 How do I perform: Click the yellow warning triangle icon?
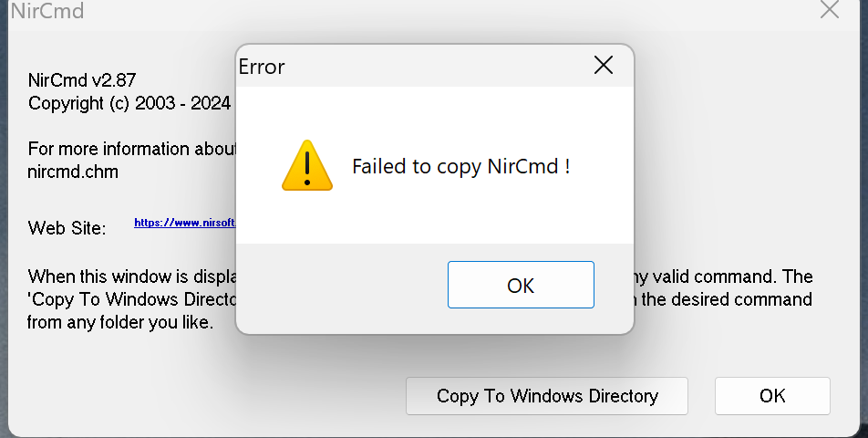307,165
